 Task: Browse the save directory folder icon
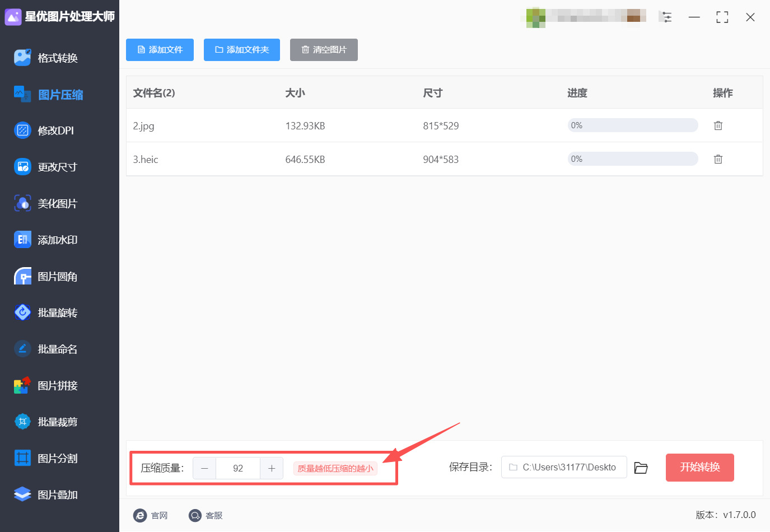pos(641,468)
